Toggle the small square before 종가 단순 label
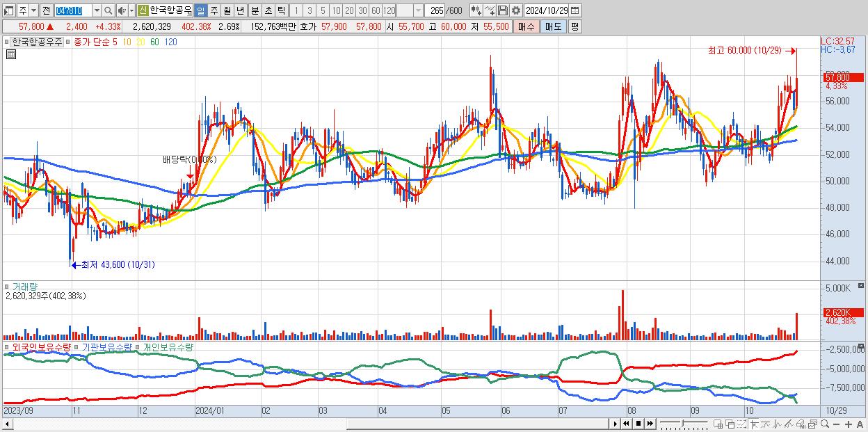 click(69, 42)
